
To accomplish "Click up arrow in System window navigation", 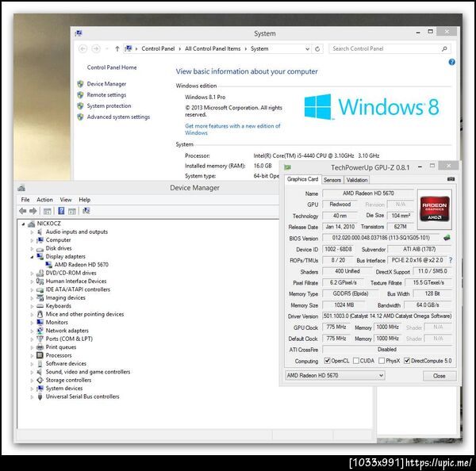I will click(x=117, y=48).
